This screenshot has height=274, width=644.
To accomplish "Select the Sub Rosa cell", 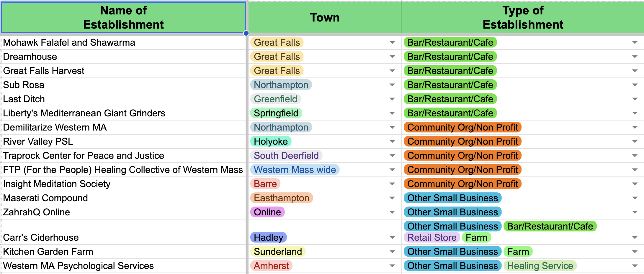I will [123, 85].
